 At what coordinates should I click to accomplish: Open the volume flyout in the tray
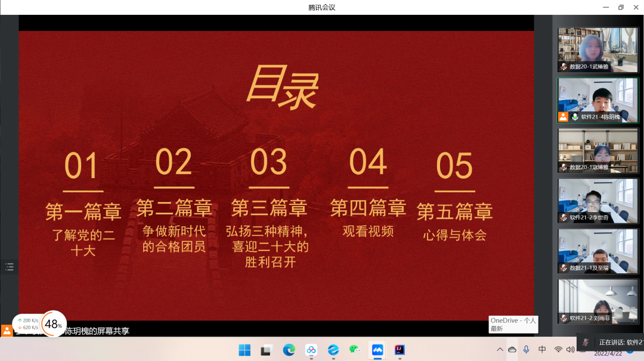pyautogui.click(x=572, y=350)
